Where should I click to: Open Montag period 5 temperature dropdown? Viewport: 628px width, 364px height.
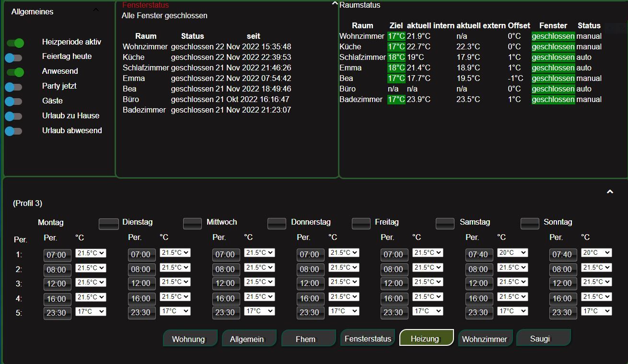tap(91, 311)
